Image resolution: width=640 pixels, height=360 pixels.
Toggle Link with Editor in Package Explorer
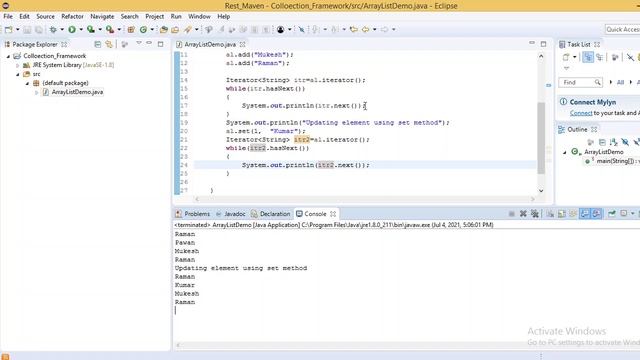[109, 44]
